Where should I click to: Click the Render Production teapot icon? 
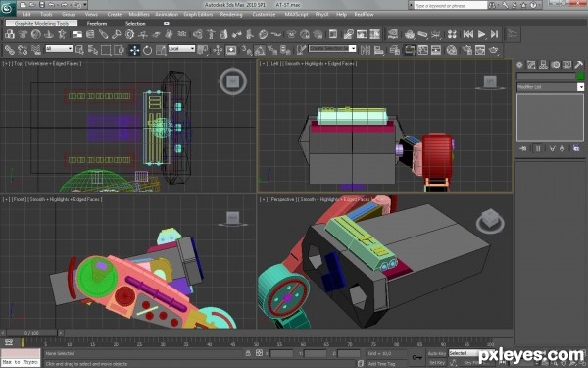point(494,50)
